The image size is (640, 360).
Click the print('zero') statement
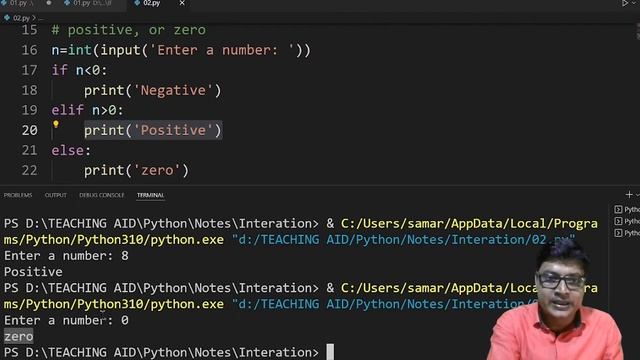pos(136,170)
